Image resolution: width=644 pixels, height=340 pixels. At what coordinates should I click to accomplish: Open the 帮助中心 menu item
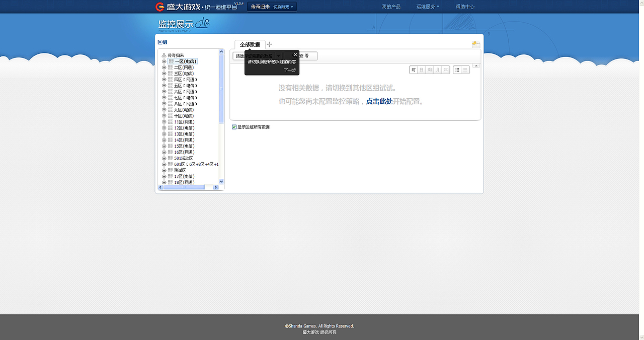[x=465, y=7]
